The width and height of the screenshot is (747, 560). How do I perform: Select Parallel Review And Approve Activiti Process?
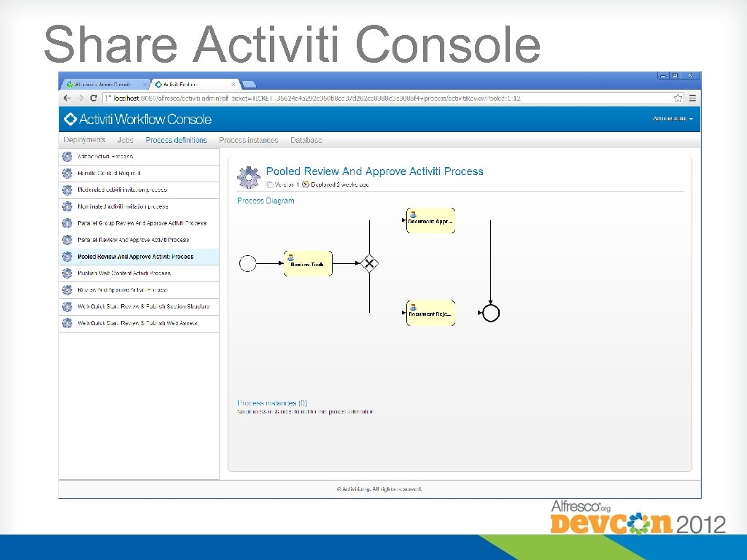pyautogui.click(x=139, y=240)
